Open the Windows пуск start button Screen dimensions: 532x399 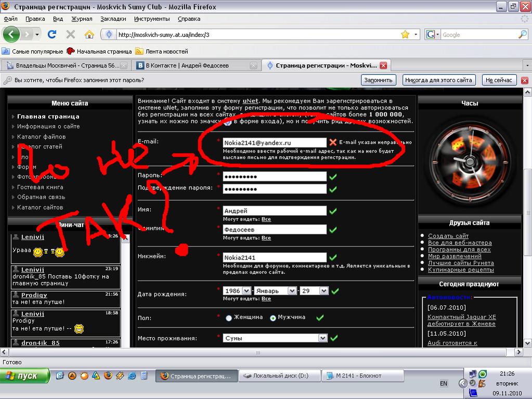point(25,376)
